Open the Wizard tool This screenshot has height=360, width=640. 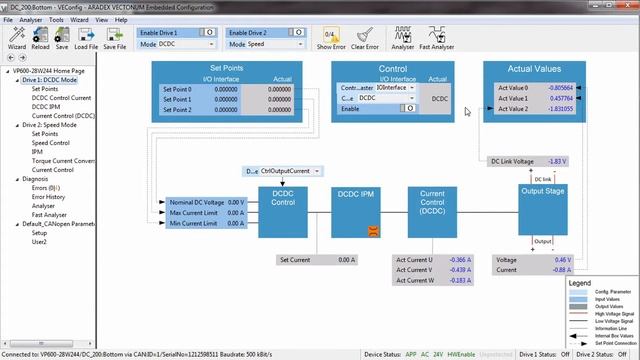click(x=17, y=38)
